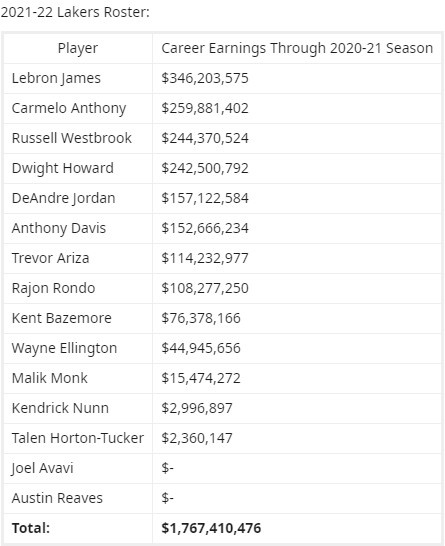Click the bold Total: label
The height and width of the screenshot is (546, 445).
click(31, 528)
